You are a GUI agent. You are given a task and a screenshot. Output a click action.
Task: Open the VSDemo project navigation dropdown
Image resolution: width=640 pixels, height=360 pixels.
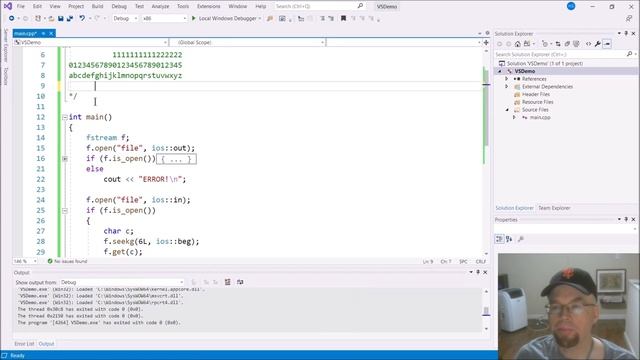tap(91, 42)
